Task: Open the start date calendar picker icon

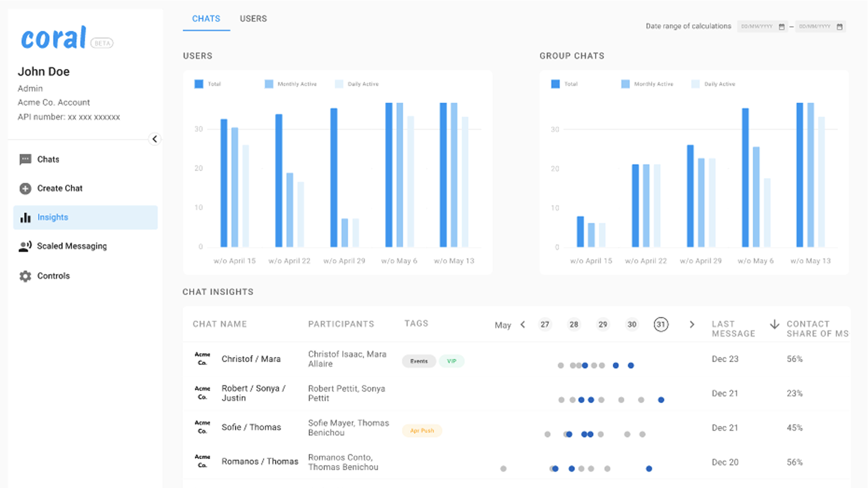Action: click(781, 27)
